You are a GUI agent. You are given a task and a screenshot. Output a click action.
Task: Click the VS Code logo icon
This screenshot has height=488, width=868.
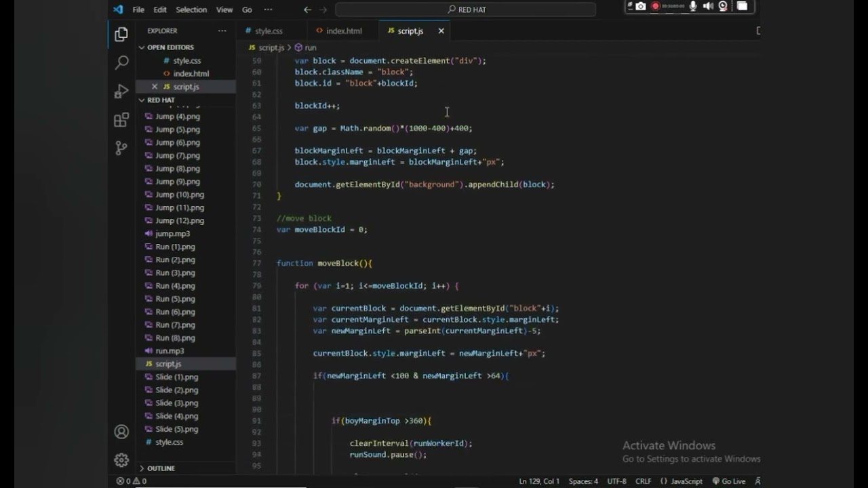click(118, 9)
